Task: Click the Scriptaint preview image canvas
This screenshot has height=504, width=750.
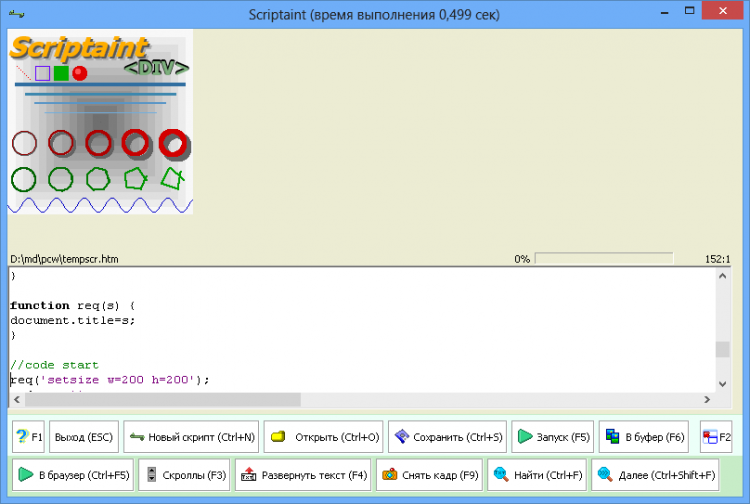Action: [100, 121]
